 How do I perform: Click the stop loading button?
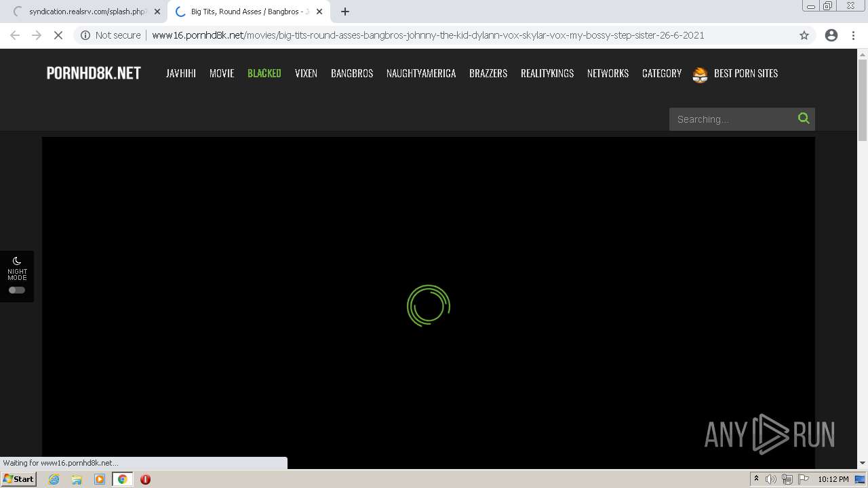58,35
